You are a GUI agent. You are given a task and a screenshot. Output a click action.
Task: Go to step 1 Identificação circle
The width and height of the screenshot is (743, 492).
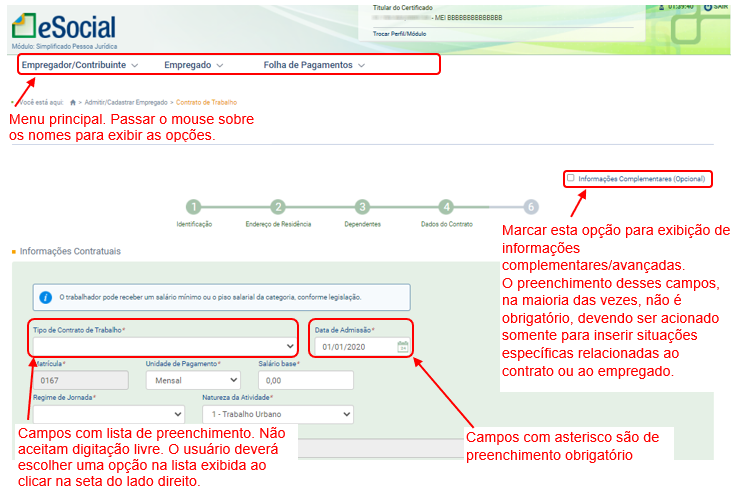pos(193,207)
